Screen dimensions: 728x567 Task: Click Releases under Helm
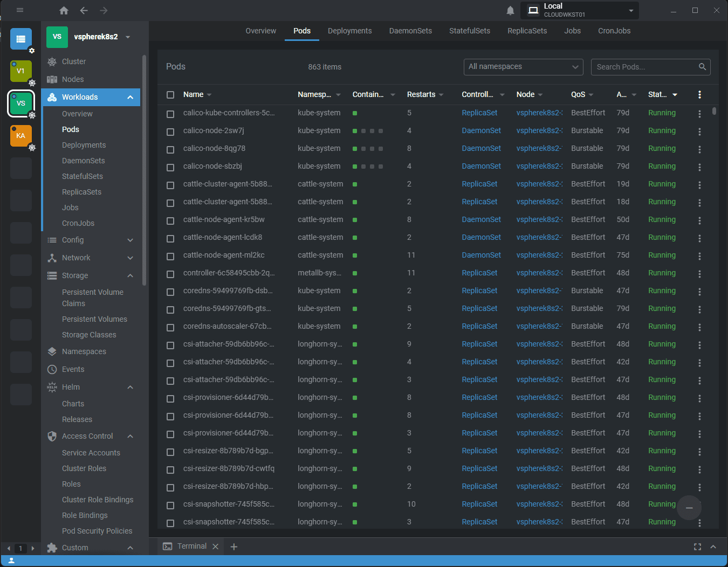point(77,419)
